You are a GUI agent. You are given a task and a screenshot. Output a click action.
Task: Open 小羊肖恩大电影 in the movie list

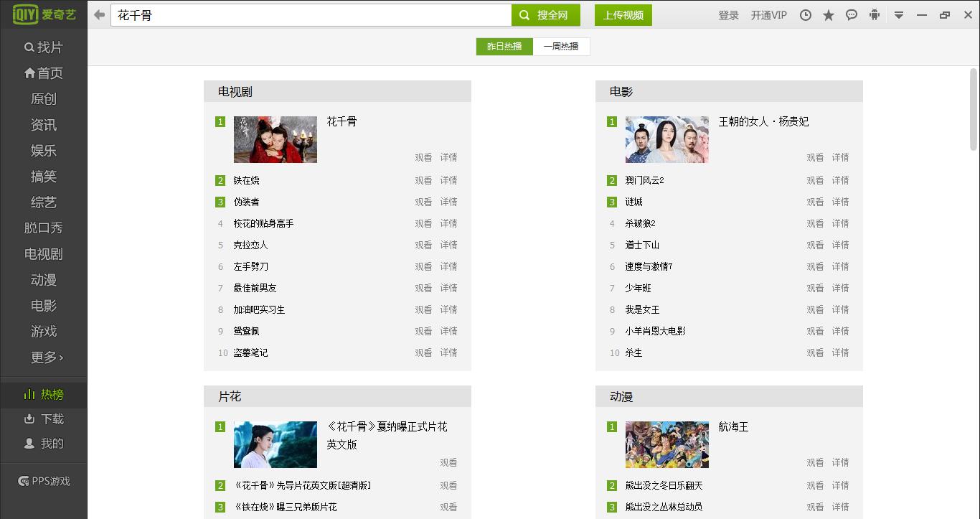tap(655, 331)
